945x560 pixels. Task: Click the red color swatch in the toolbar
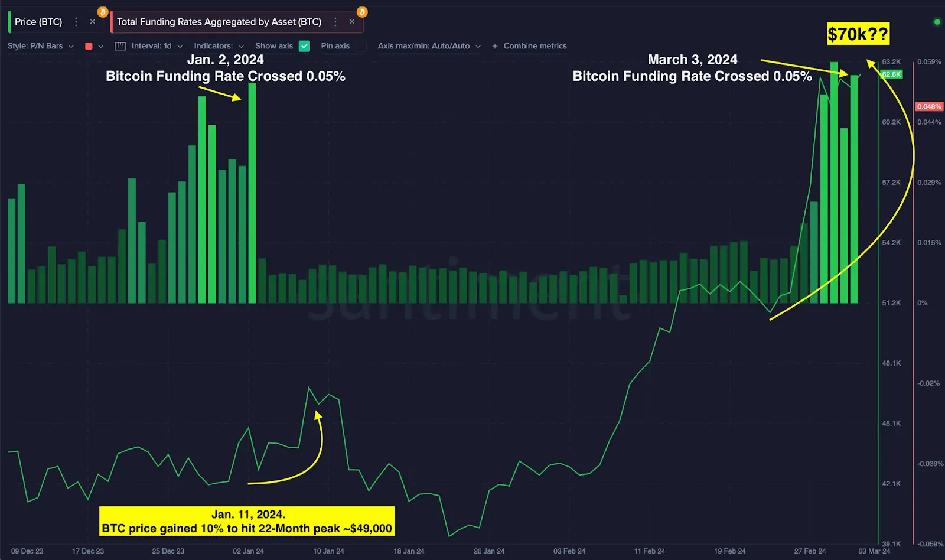(89, 45)
